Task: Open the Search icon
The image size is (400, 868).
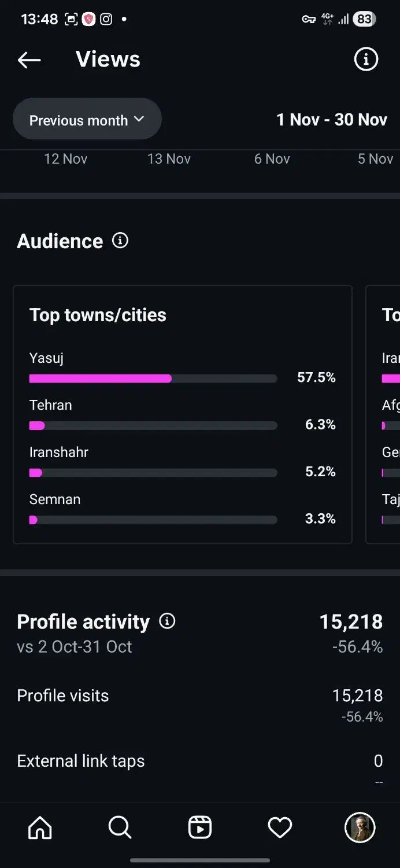Action: tap(120, 827)
